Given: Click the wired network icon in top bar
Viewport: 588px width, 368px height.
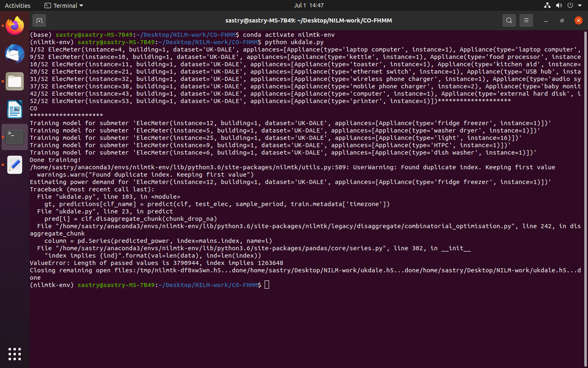Looking at the screenshot, I should click(x=547, y=5).
